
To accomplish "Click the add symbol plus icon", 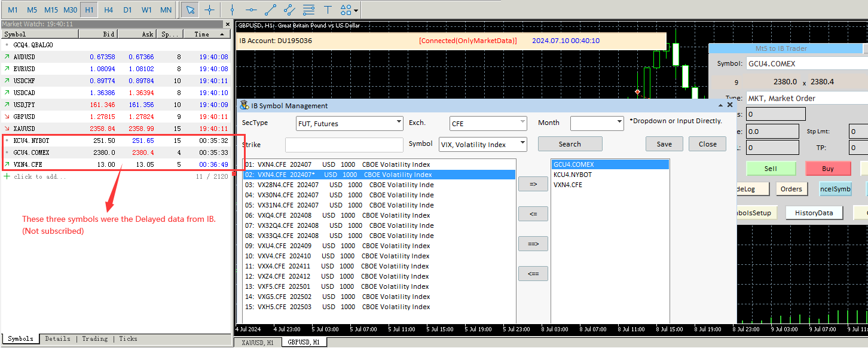I will [7, 176].
